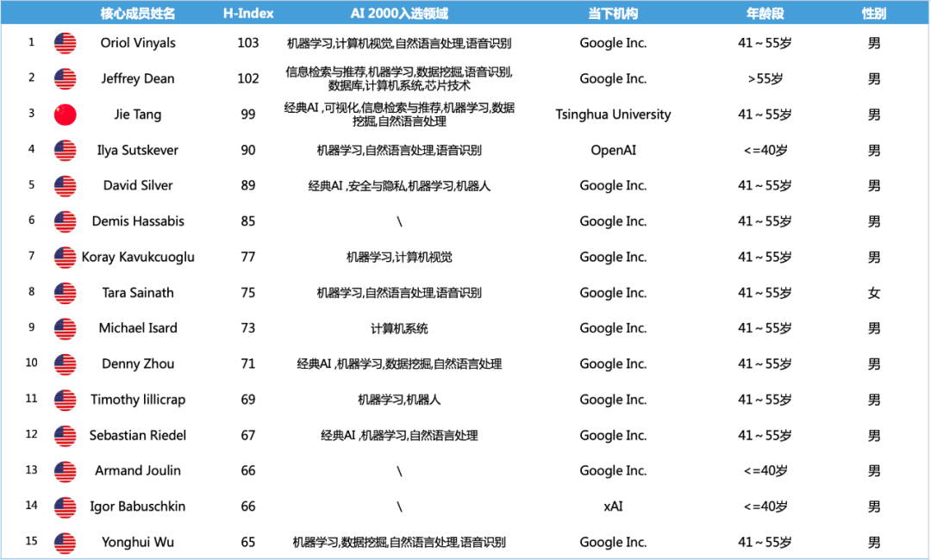Click the AI 2000入选领域 column header
The image size is (931, 560).
399,13
